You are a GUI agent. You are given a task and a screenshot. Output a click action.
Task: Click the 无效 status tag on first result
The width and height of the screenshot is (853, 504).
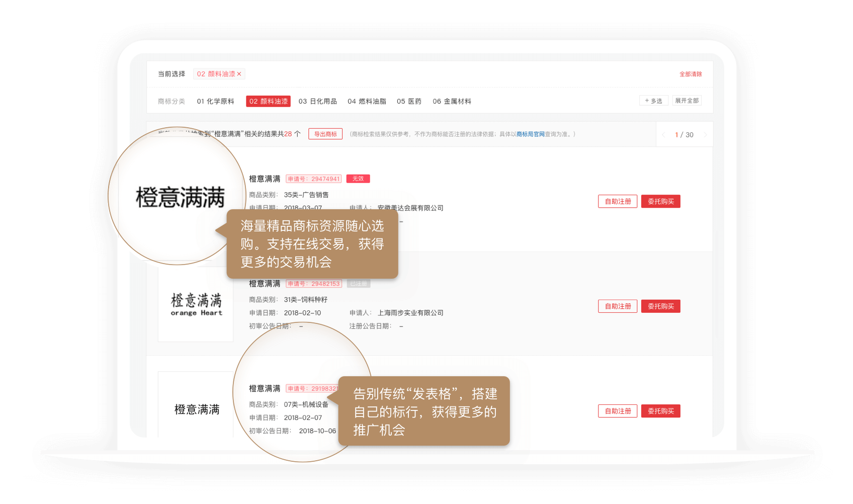coord(358,179)
